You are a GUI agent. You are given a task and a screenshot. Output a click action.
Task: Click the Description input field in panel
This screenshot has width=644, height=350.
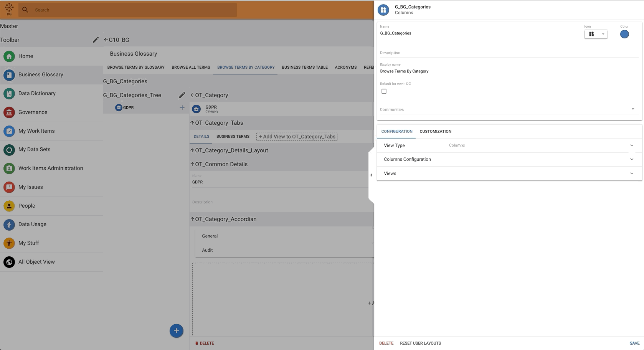509,53
